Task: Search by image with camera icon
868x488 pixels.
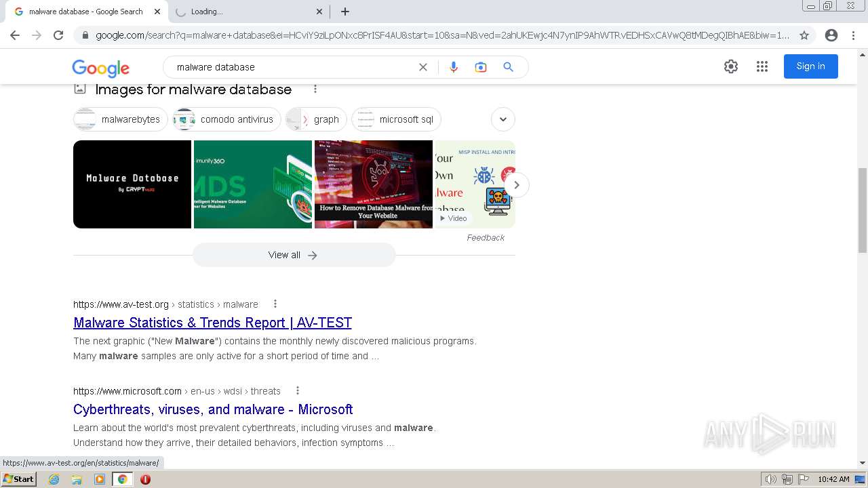Action: (481, 67)
